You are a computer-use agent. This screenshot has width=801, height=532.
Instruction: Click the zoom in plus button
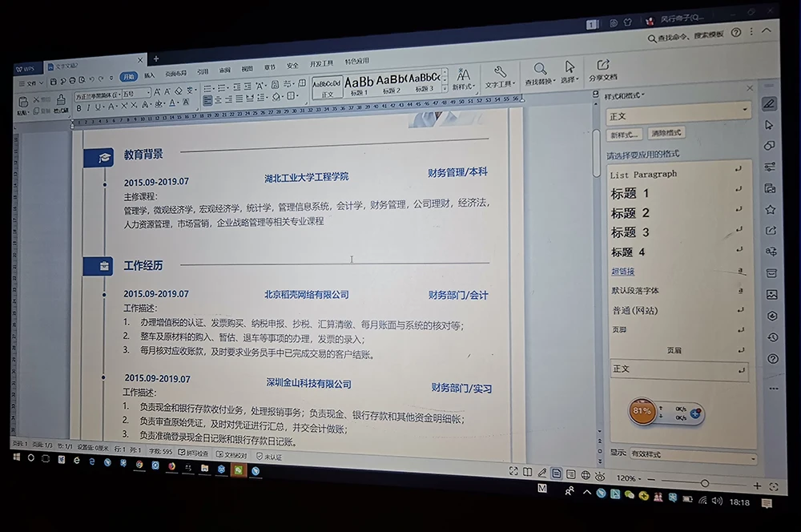[757, 486]
